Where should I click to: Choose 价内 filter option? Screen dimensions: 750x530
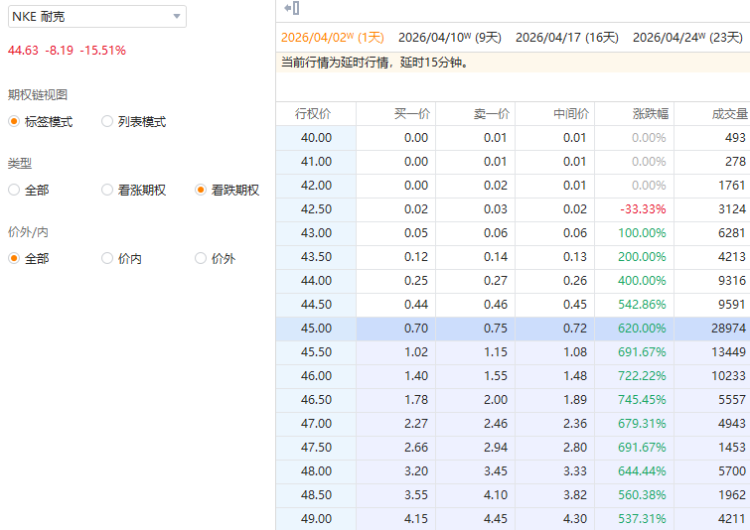pyautogui.click(x=108, y=258)
